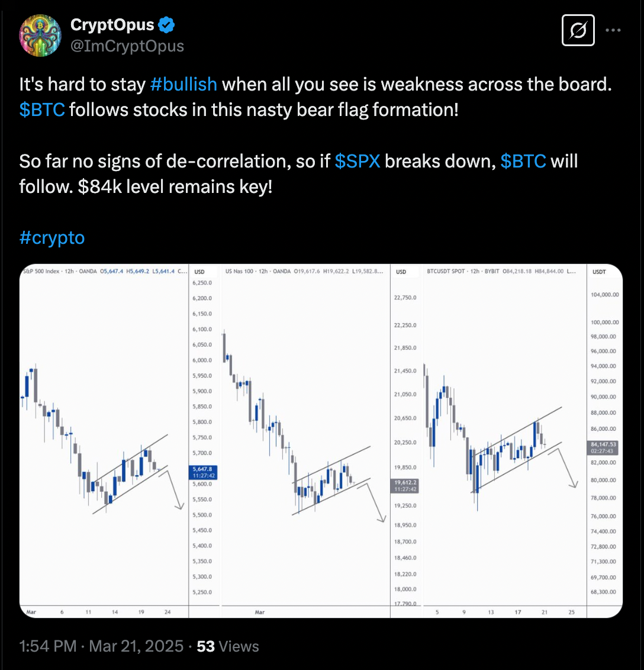644x670 pixels.
Task: Open the 1:54 PM Mar 21 timestamp
Action: [101, 646]
